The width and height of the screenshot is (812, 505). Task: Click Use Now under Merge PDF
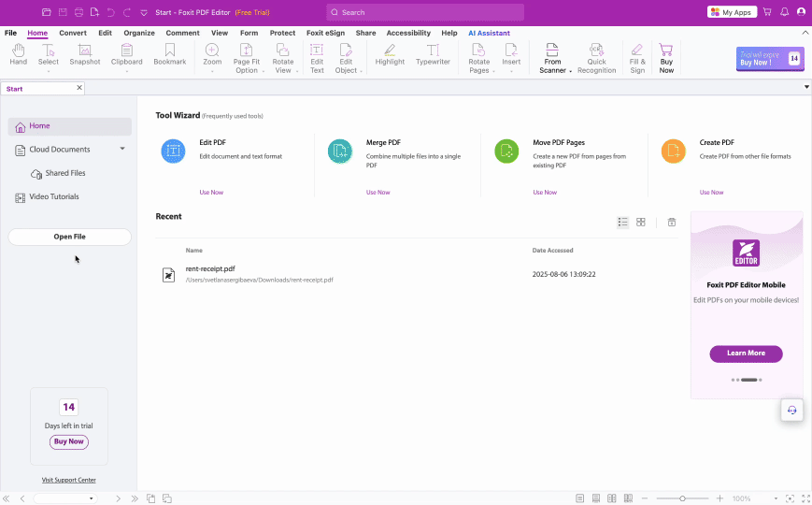378,193
